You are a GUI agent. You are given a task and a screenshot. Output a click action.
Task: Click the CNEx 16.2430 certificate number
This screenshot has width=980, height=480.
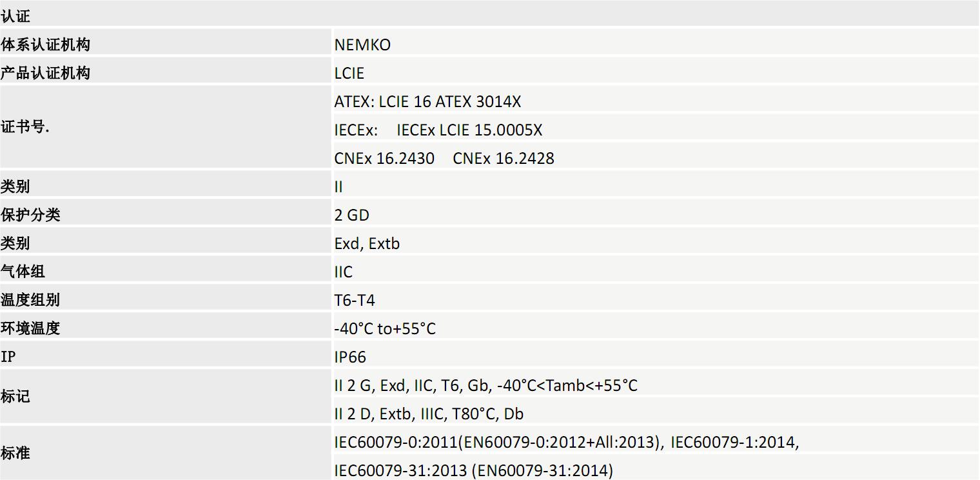(x=384, y=158)
